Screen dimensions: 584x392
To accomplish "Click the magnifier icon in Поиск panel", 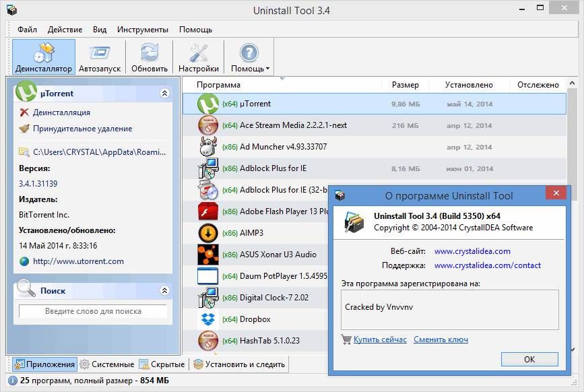I will (x=26, y=288).
